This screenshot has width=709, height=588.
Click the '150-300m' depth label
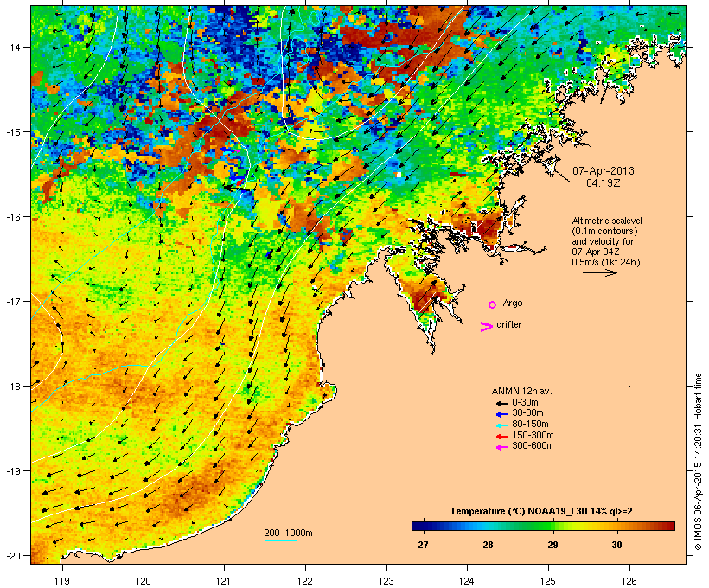click(533, 435)
